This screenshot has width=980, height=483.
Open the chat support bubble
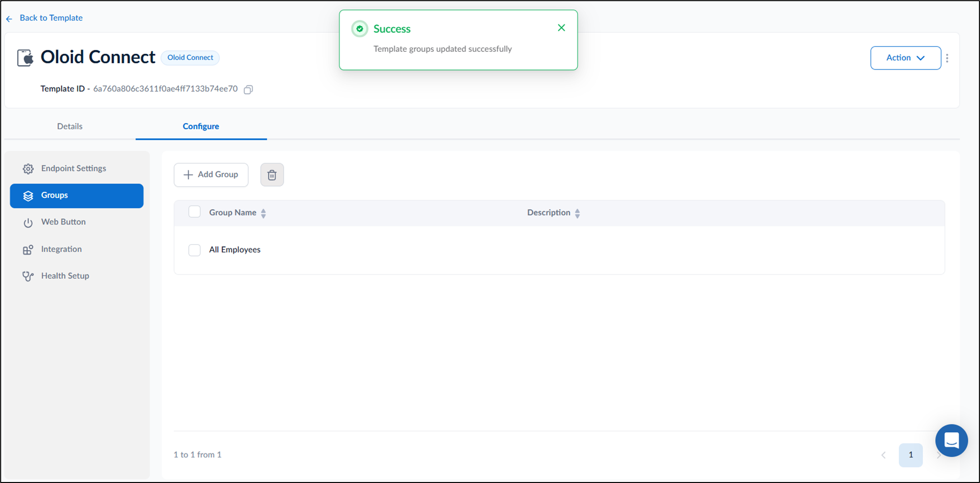click(951, 440)
